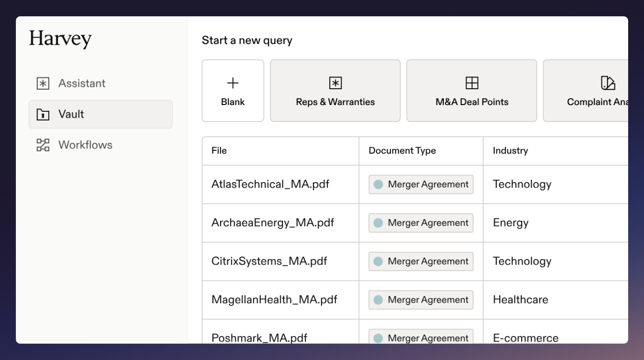Open the File column header sorter

pos(219,150)
